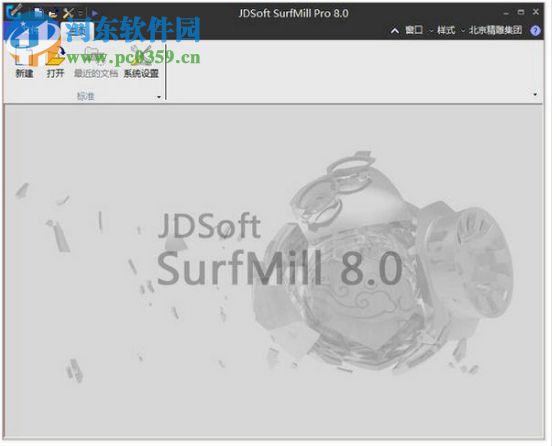Minimize the SurfMill Pro window
557x446 pixels.
tap(506, 13)
